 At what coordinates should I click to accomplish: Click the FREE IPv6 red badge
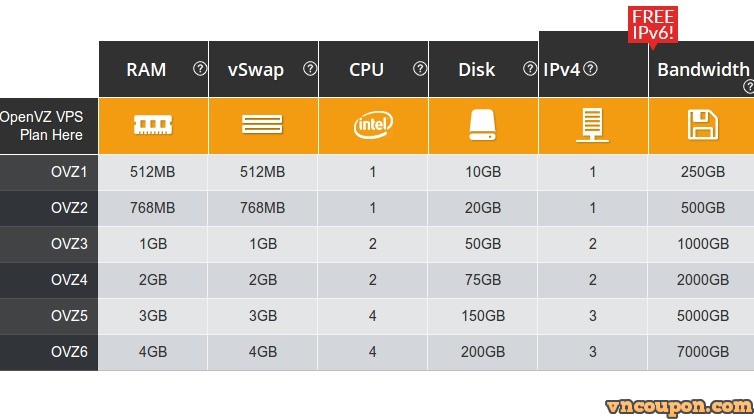(x=653, y=26)
